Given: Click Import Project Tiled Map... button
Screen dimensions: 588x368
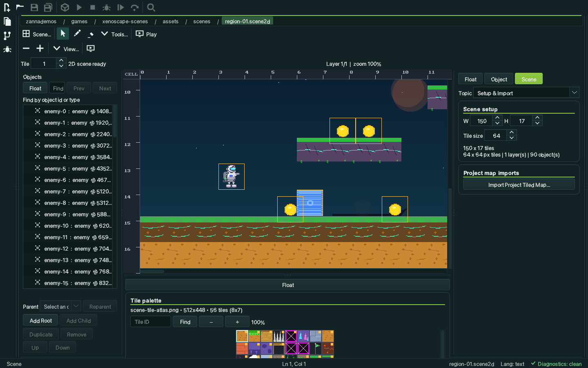Looking at the screenshot, I should coord(519,185).
